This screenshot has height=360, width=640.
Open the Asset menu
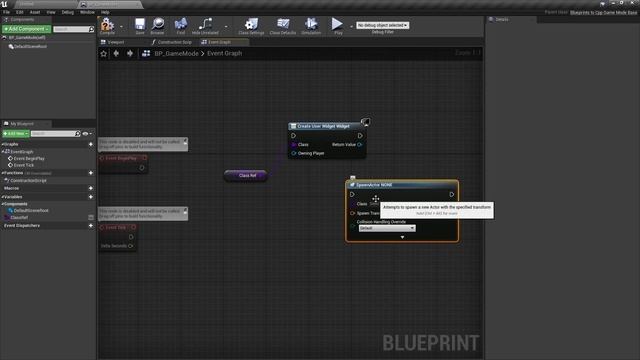pyautogui.click(x=35, y=12)
